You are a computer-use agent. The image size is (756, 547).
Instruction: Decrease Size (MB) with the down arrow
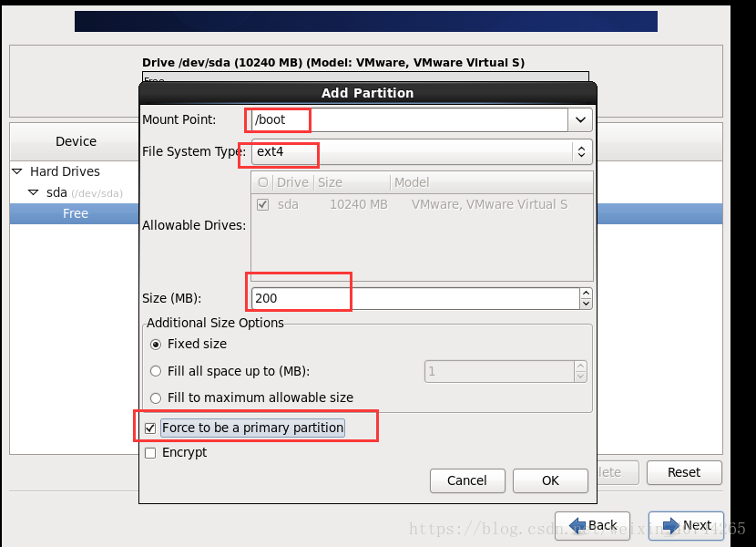coord(586,304)
